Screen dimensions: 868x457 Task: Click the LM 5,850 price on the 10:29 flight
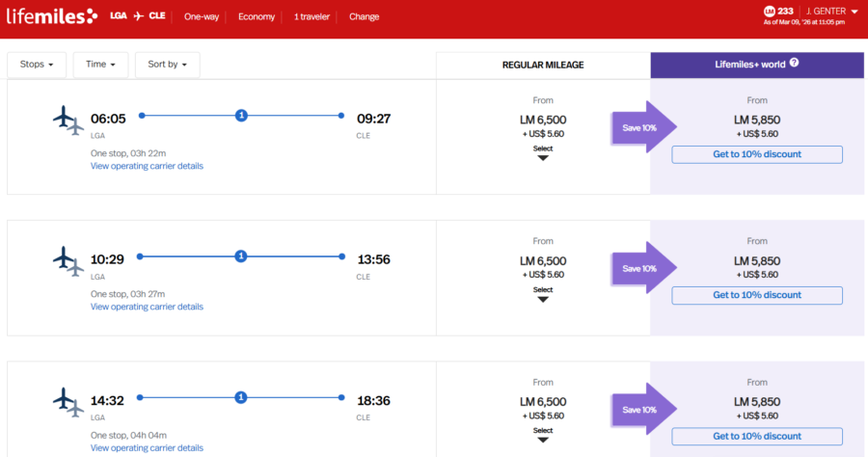(x=757, y=260)
